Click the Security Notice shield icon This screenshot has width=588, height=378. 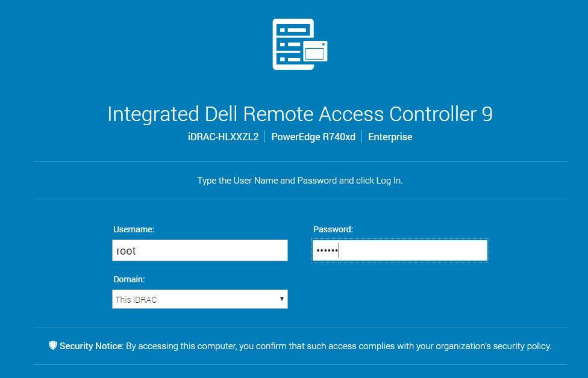pyautogui.click(x=53, y=345)
